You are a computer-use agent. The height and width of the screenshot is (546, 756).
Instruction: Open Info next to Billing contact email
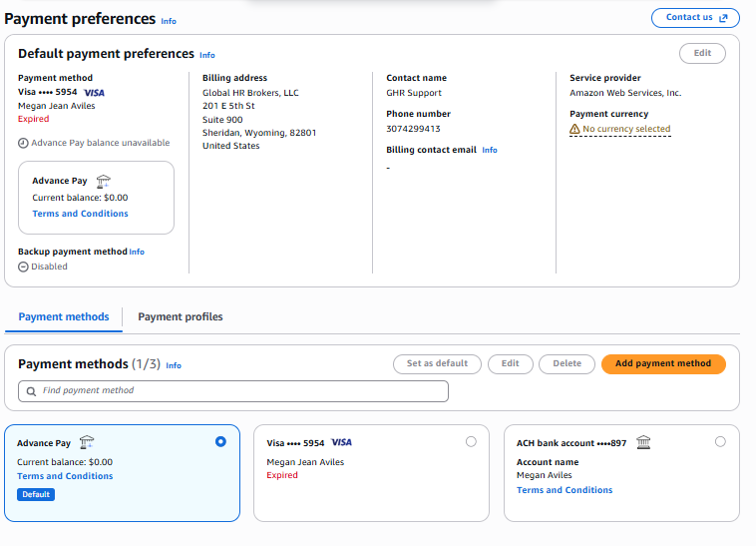tap(490, 150)
